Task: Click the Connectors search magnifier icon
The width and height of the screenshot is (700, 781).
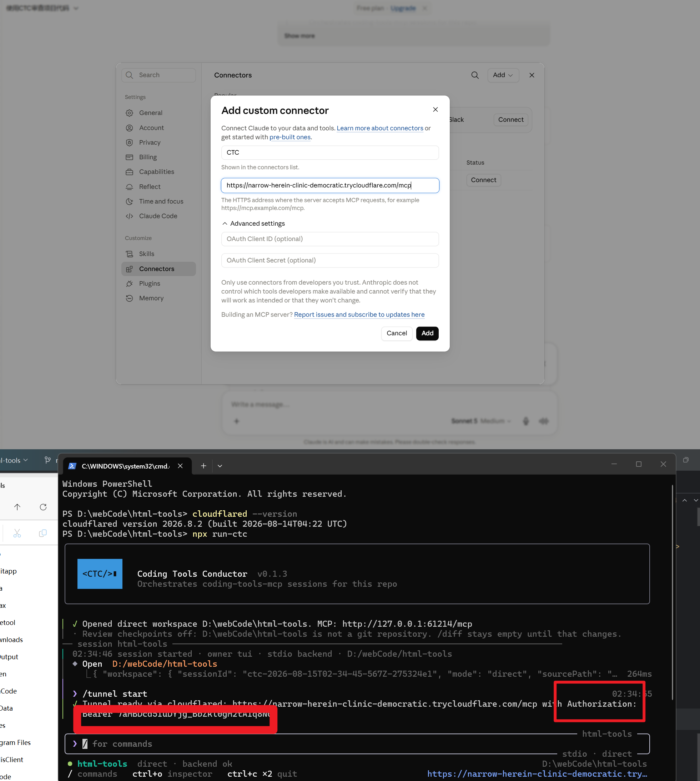Action: tap(475, 75)
